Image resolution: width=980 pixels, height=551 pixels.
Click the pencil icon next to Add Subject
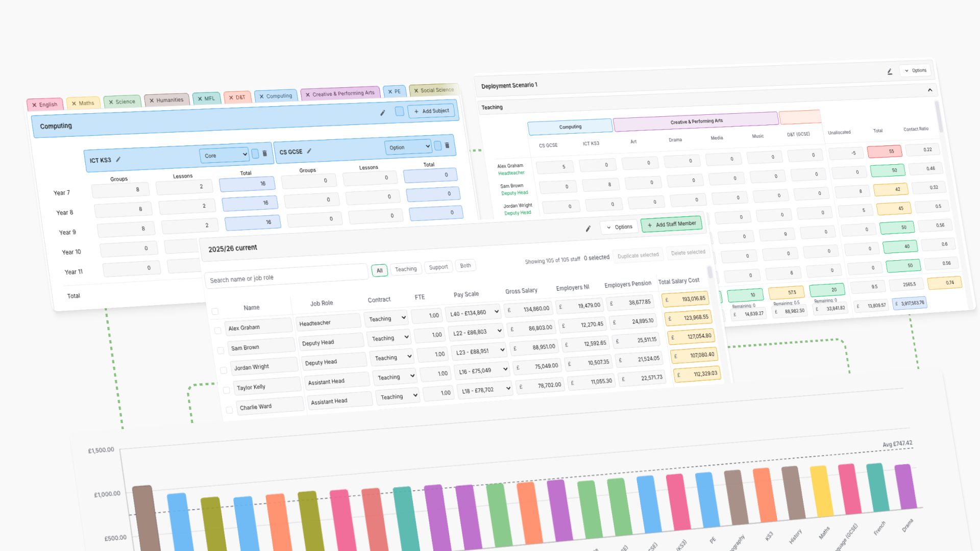pyautogui.click(x=383, y=113)
